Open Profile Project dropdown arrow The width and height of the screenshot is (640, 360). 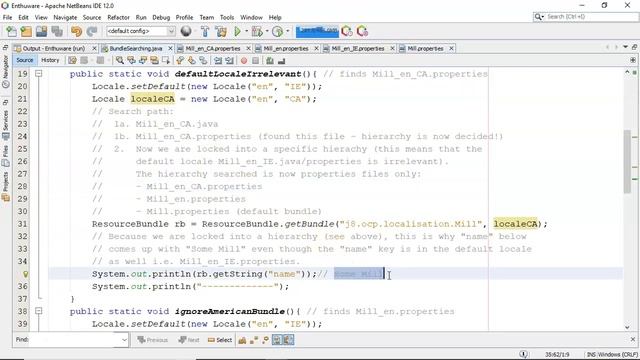coord(287,31)
